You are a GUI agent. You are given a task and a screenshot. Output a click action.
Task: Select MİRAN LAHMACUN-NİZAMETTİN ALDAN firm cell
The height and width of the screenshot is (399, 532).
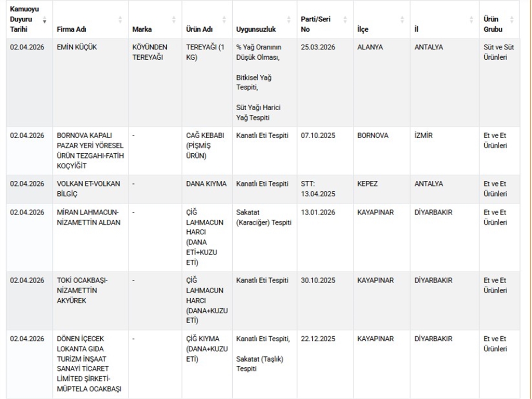pos(88,217)
